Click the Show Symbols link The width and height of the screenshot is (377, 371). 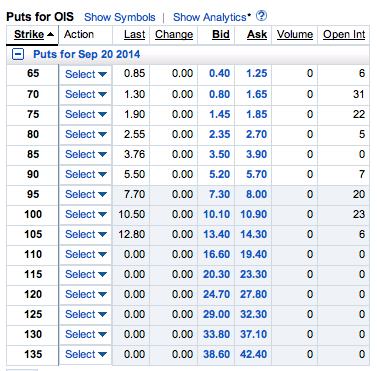(120, 17)
